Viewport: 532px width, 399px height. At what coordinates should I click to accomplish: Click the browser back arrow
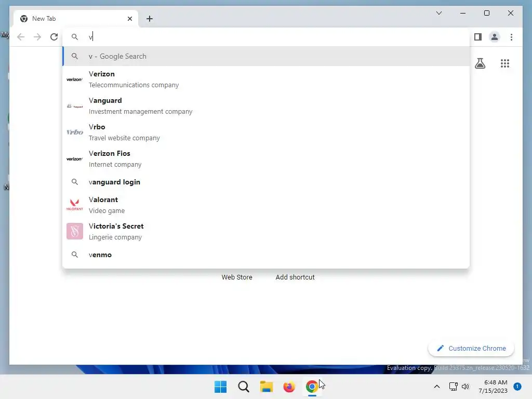[x=21, y=37]
